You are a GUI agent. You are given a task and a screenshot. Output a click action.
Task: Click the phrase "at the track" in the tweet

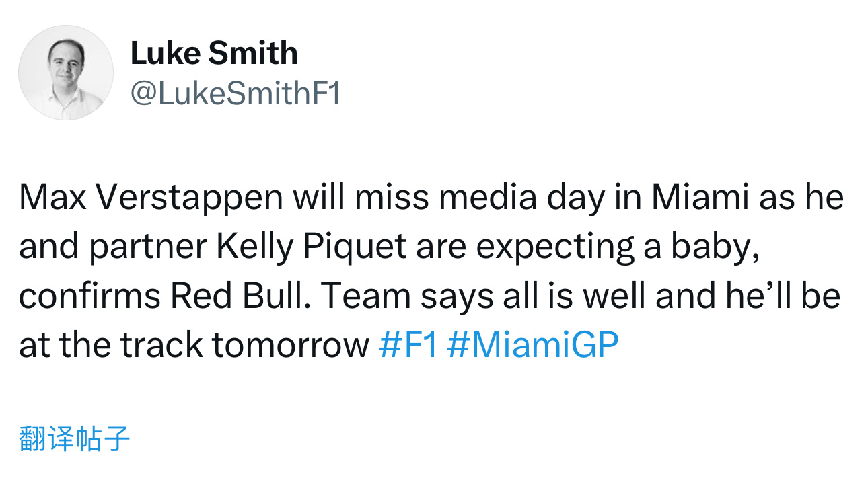[111, 345]
